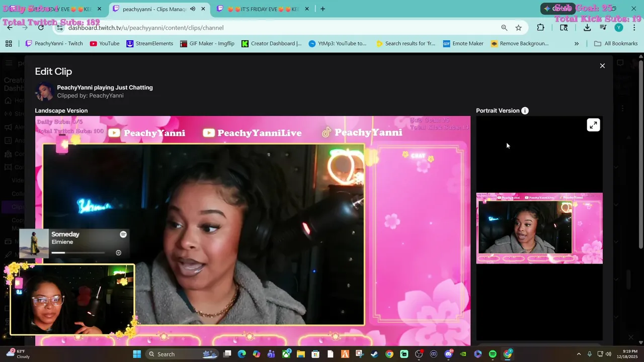Open the Emote Maker bookmark
The image size is (644, 362).
pos(463,44)
